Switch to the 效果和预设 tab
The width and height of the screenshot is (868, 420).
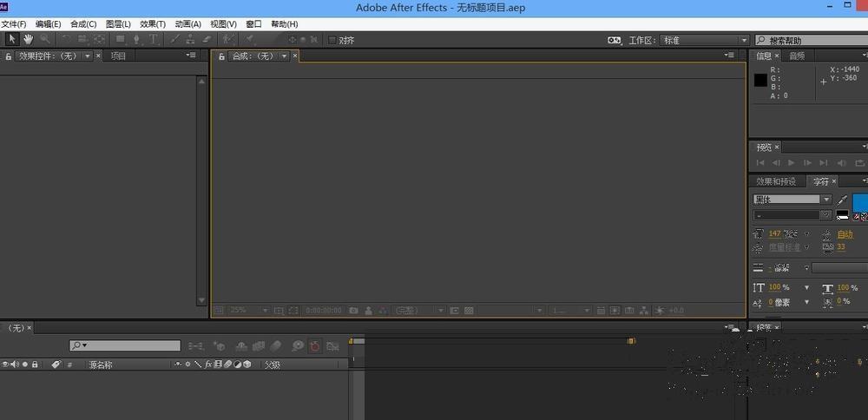point(776,181)
